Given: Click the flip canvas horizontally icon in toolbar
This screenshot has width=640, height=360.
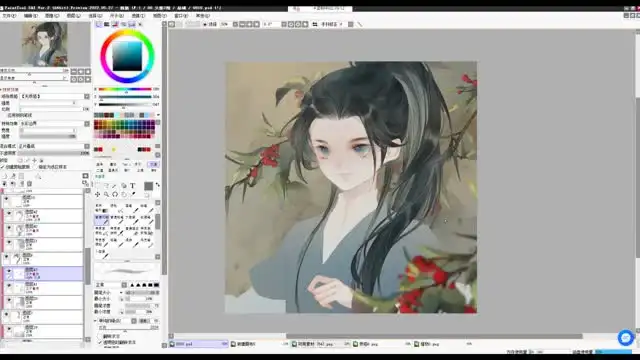Looking at the screenshot, I should [x=315, y=24].
